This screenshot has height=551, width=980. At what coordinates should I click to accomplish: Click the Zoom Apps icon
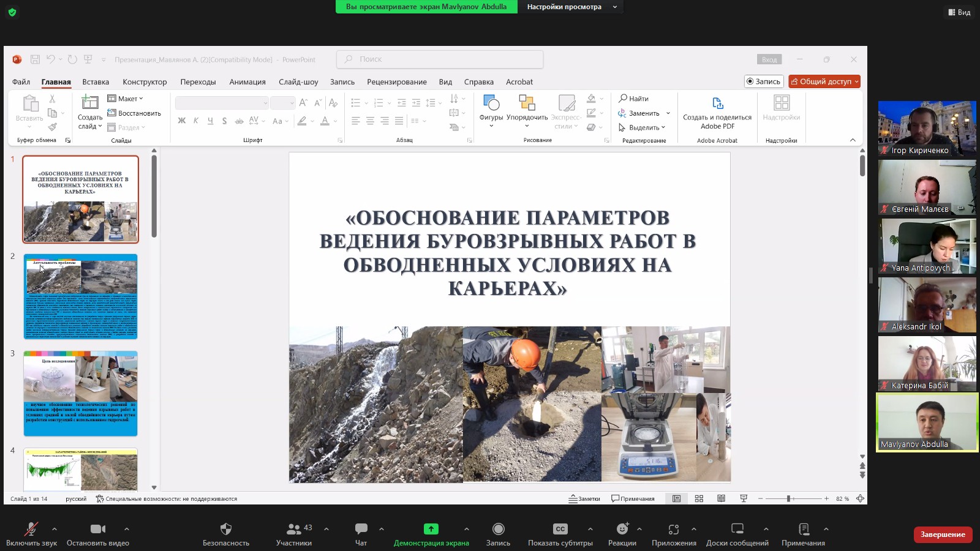[x=674, y=529]
